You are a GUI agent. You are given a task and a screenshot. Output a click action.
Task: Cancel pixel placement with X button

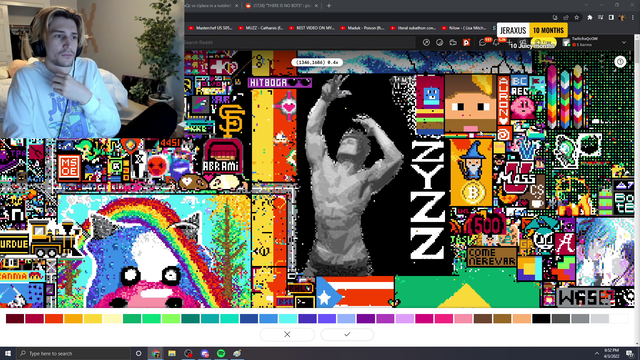(x=287, y=334)
